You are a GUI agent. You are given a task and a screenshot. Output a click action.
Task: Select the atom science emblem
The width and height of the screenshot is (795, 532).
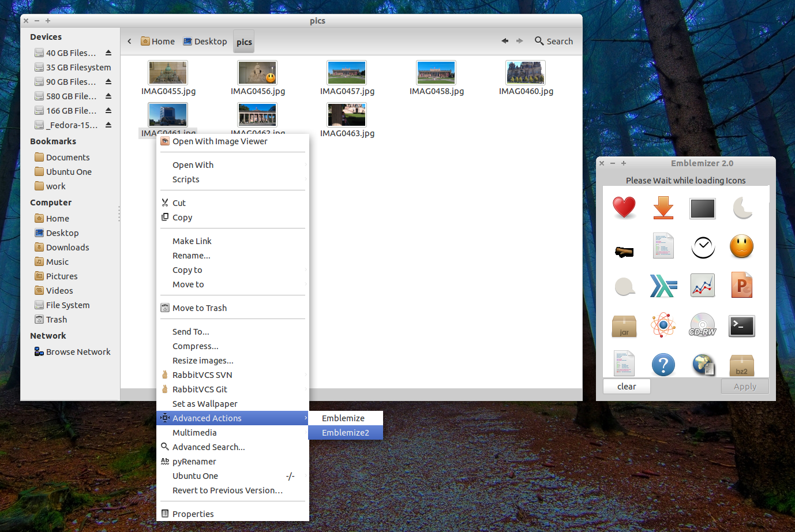coord(663,325)
